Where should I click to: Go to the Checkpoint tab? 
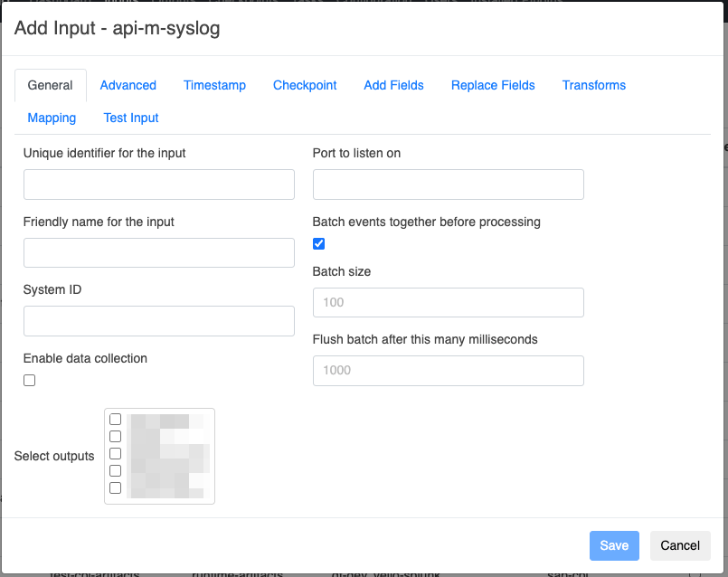[305, 85]
